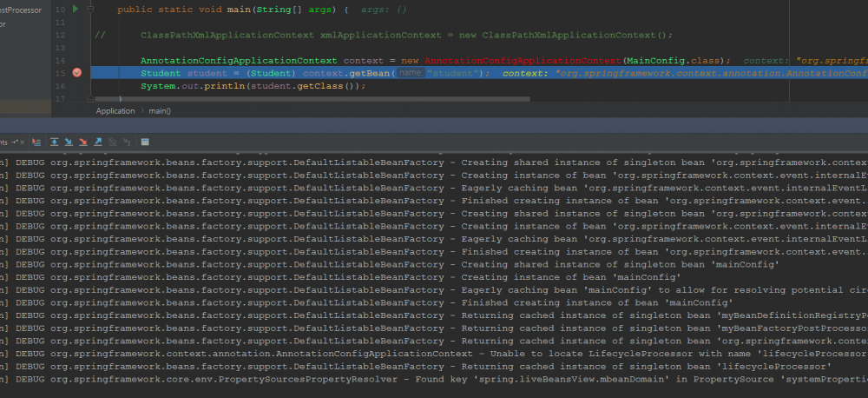868x398 pixels.
Task: Click 'public static void main' declaration
Action: click(x=184, y=10)
